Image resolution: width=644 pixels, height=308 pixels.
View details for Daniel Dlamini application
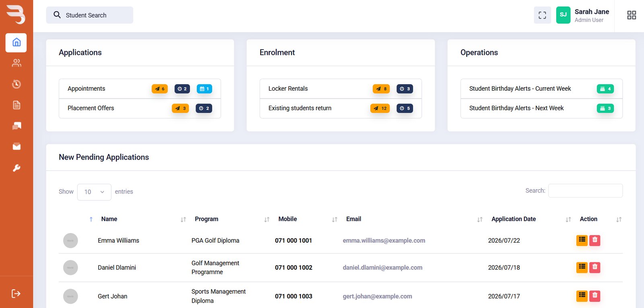[582, 267]
